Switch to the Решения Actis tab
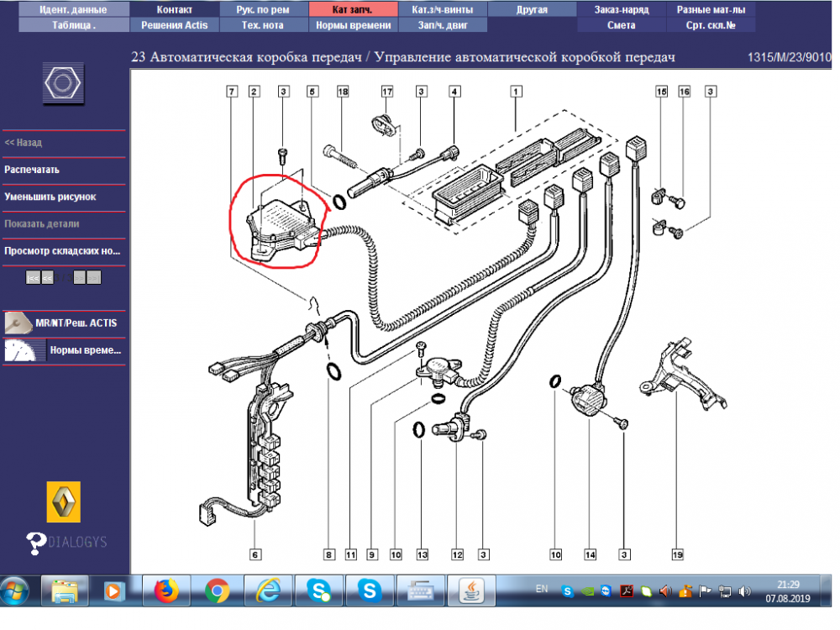Screen dimensions: 840x630 point(174,25)
